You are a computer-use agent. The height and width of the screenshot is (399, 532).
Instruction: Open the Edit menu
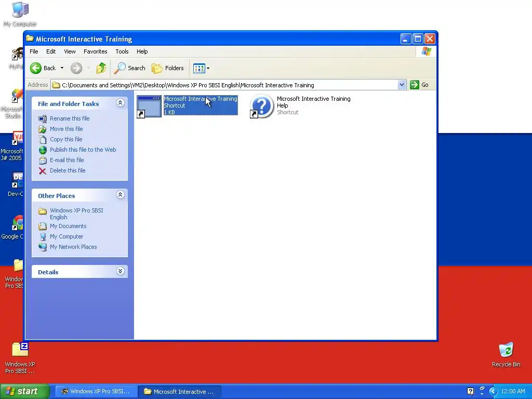51,51
